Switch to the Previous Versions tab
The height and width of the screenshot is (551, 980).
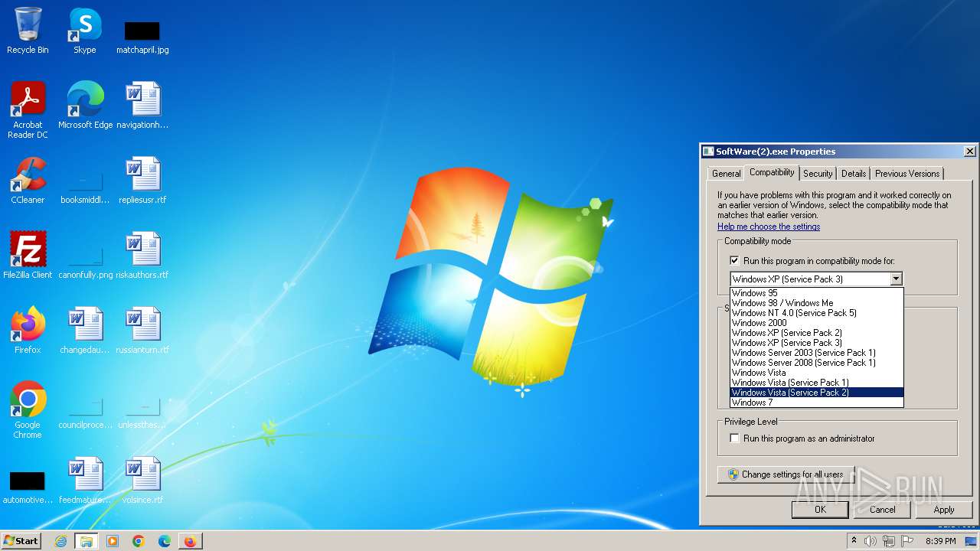click(x=907, y=174)
